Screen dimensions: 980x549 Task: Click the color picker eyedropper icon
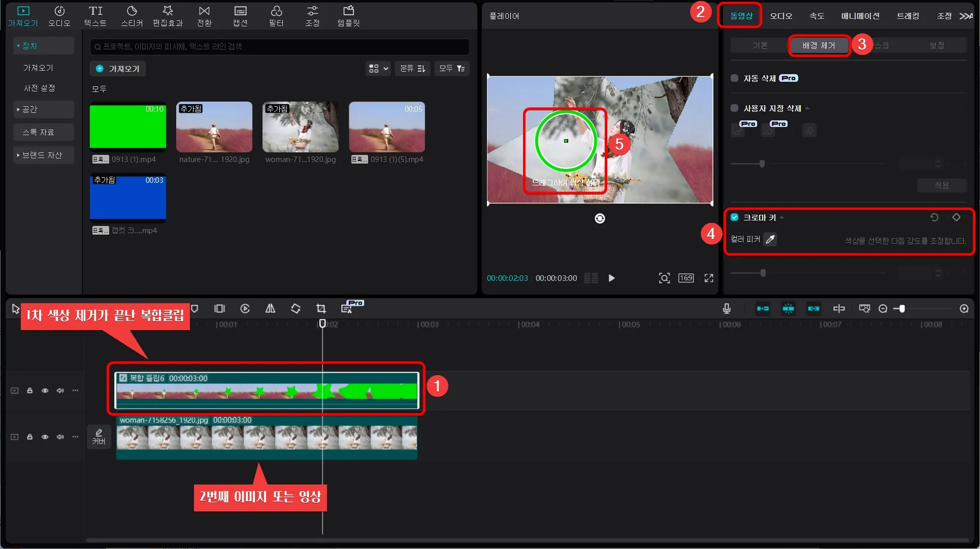pyautogui.click(x=770, y=239)
